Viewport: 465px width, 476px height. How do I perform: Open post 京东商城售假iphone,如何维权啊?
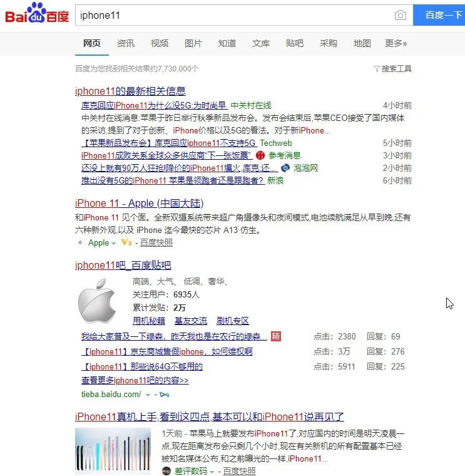point(167,351)
